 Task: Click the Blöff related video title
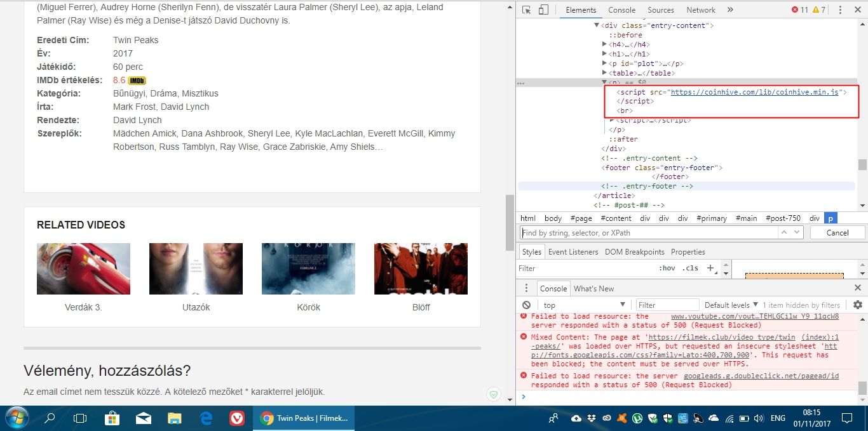tap(421, 307)
